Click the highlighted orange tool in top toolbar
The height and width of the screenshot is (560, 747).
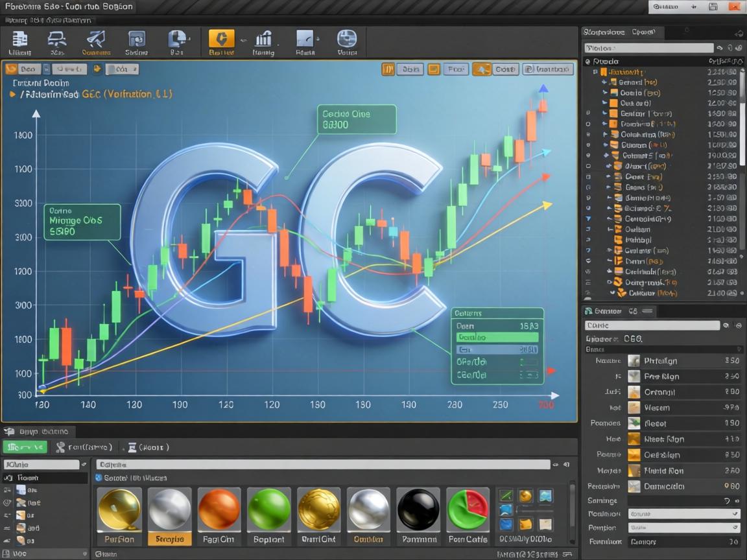[x=221, y=40]
